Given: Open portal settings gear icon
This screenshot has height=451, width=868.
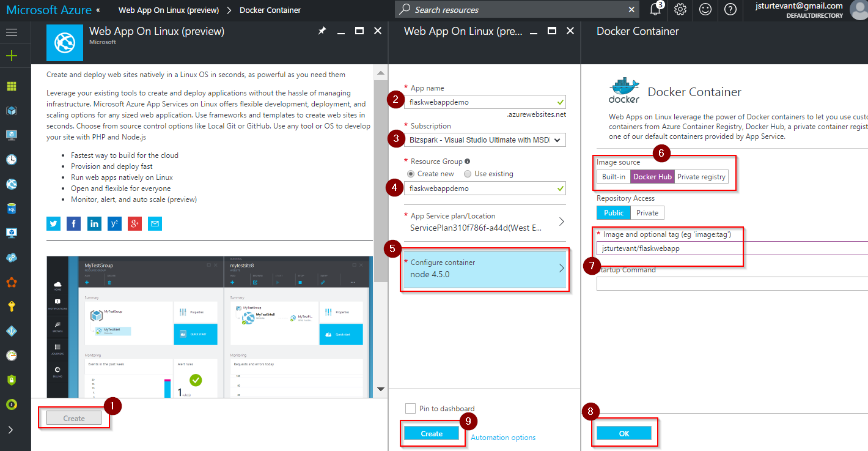Looking at the screenshot, I should tap(680, 10).
